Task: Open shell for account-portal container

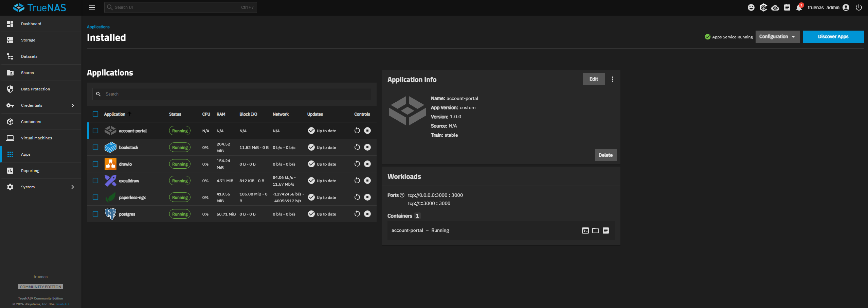Action: tap(585, 230)
